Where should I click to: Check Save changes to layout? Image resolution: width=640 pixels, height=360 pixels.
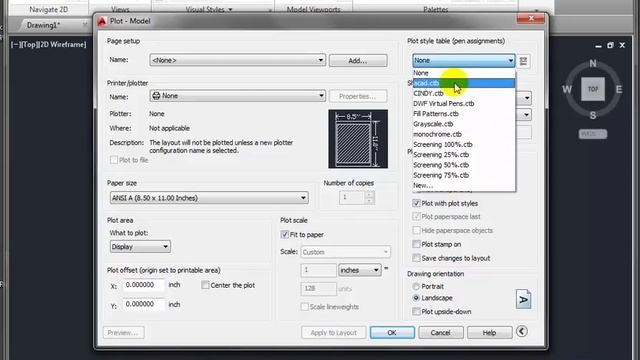click(x=416, y=258)
